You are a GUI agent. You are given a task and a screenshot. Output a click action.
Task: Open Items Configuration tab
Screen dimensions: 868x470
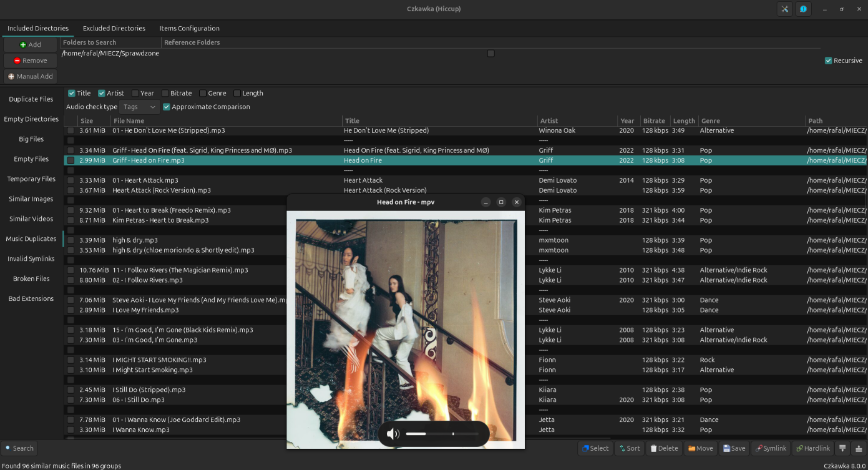[189, 28]
